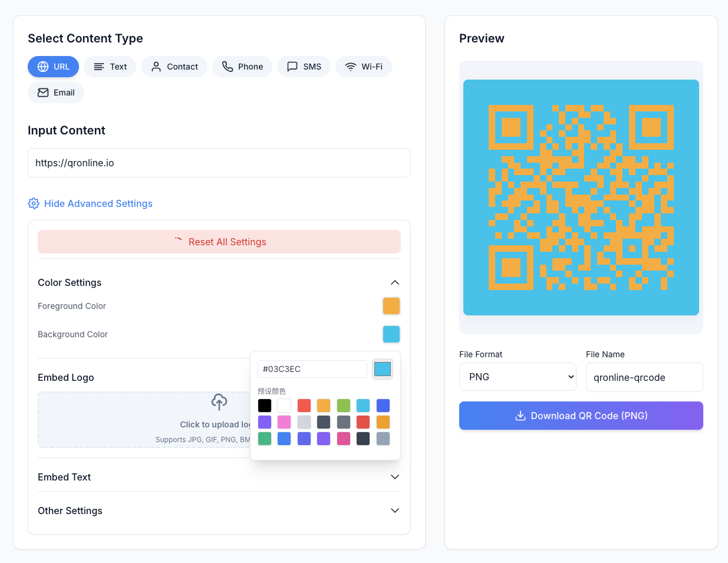Pick the light green preset color
The image size is (728, 563).
click(x=344, y=406)
